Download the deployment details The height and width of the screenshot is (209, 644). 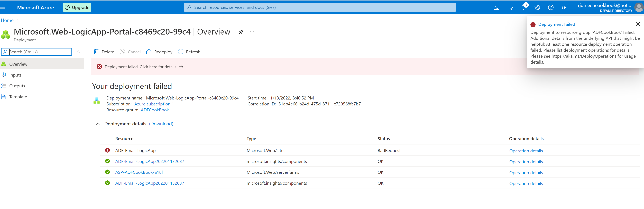[x=161, y=124]
